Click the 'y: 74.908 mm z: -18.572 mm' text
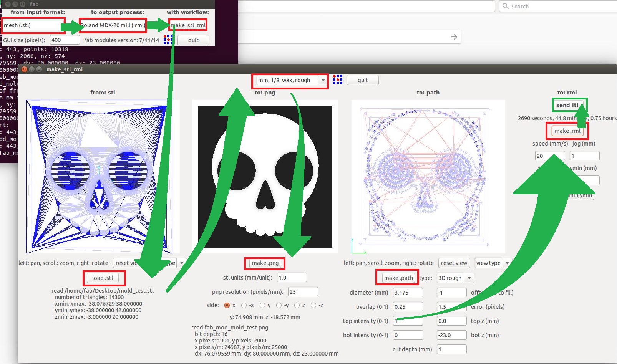 pyautogui.click(x=265, y=317)
